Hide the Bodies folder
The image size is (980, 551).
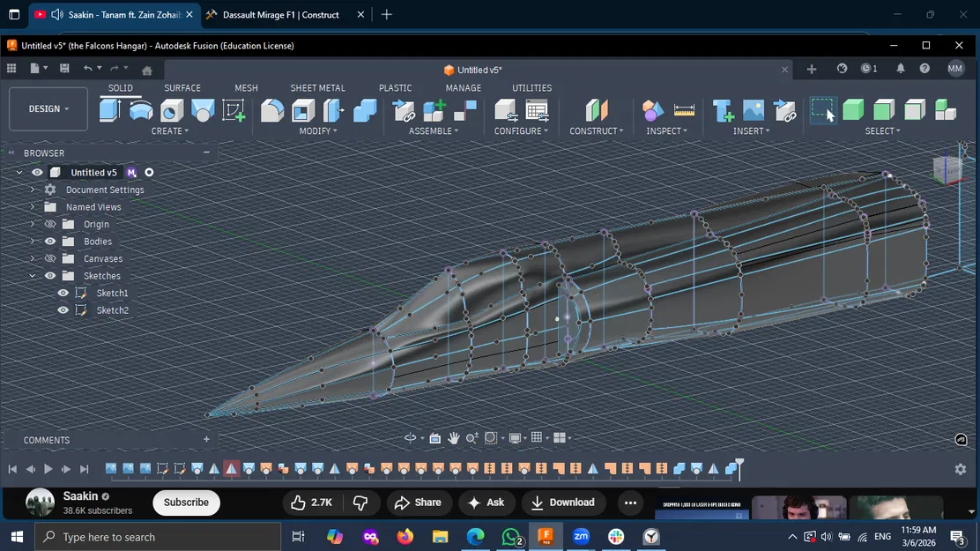point(49,241)
